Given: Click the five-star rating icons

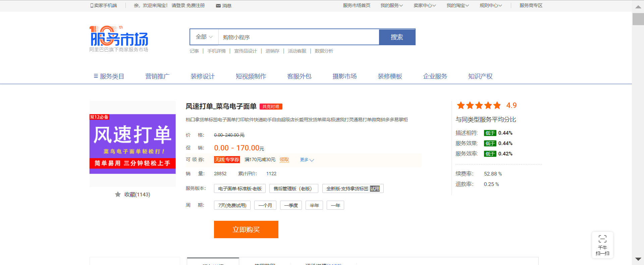Looking at the screenshot, I should (479, 106).
